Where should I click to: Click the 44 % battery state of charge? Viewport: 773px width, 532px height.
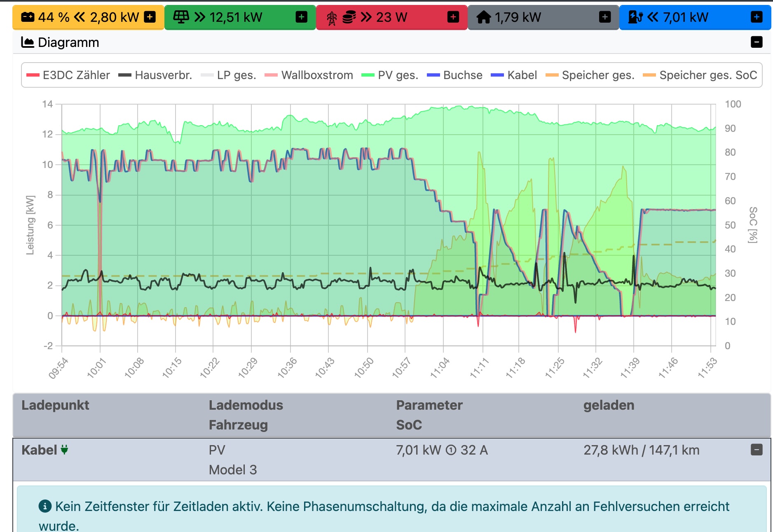point(54,17)
